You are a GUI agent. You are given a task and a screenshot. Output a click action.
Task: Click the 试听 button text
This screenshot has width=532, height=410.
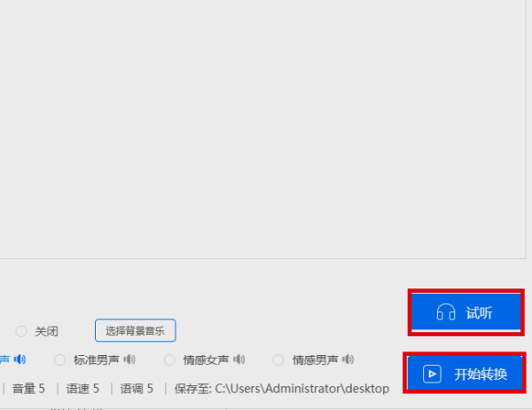[x=479, y=313]
